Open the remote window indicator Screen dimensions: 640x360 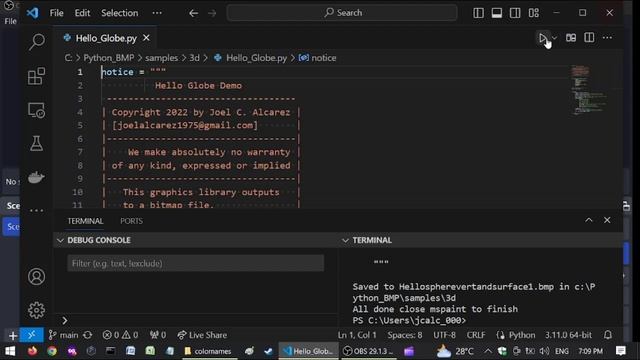pos(31,335)
